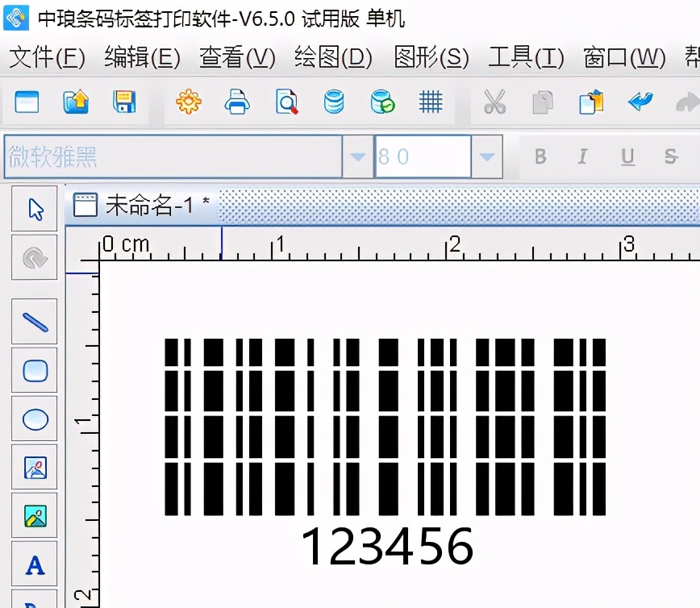This screenshot has width=700, height=608.
Task: Open the 编辑(E) menu
Action: tap(143, 57)
